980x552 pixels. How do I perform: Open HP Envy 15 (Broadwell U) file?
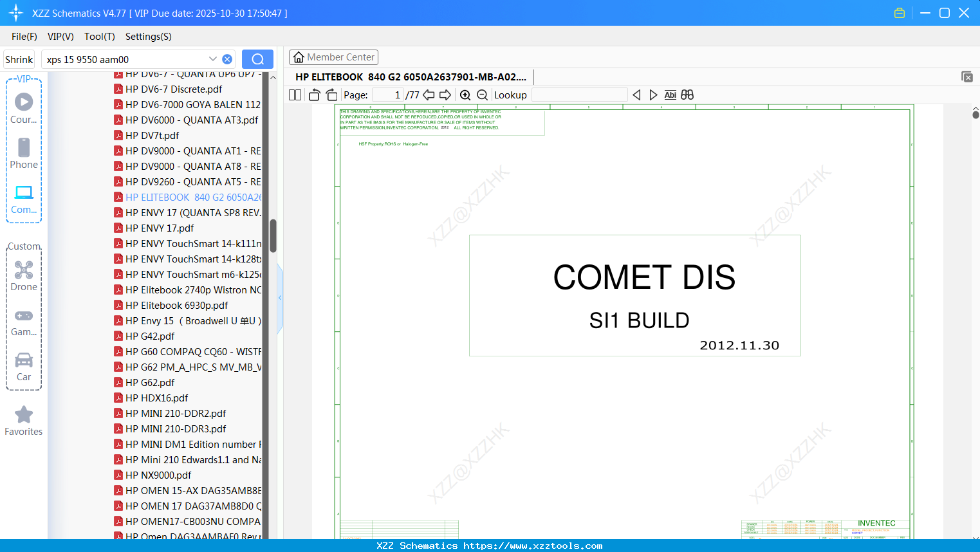tap(187, 321)
